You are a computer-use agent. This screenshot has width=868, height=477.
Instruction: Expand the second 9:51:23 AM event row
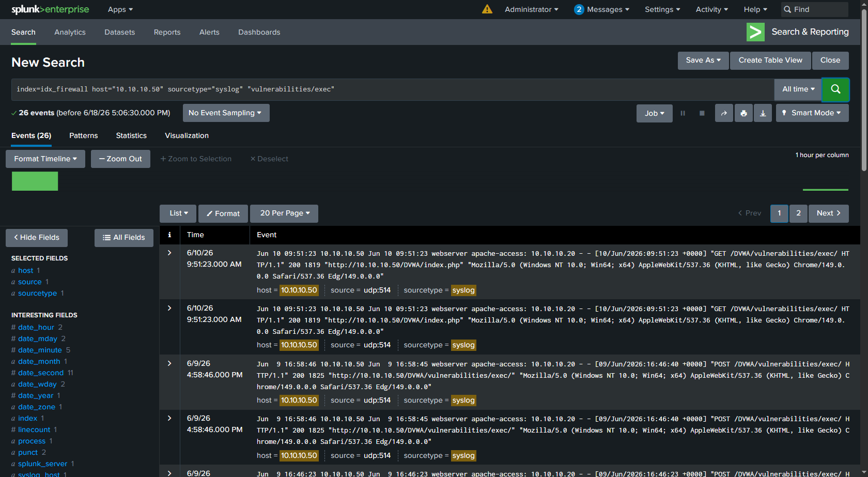click(x=169, y=308)
